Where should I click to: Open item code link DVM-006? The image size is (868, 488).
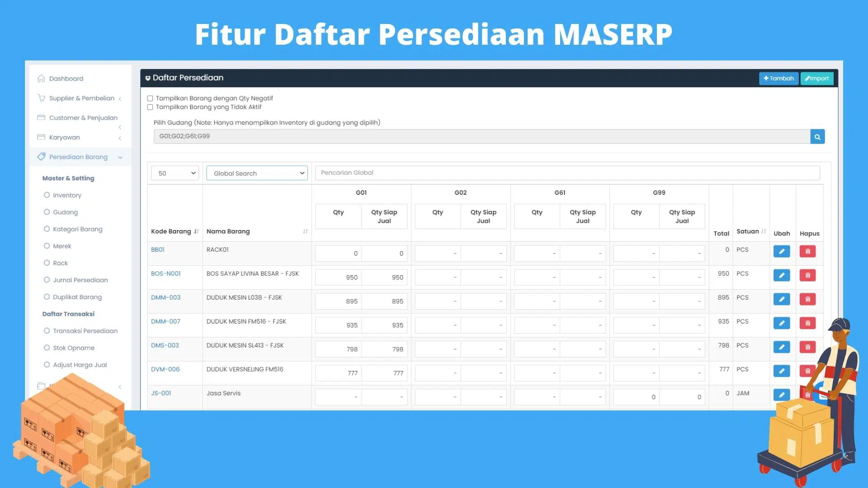click(x=165, y=369)
